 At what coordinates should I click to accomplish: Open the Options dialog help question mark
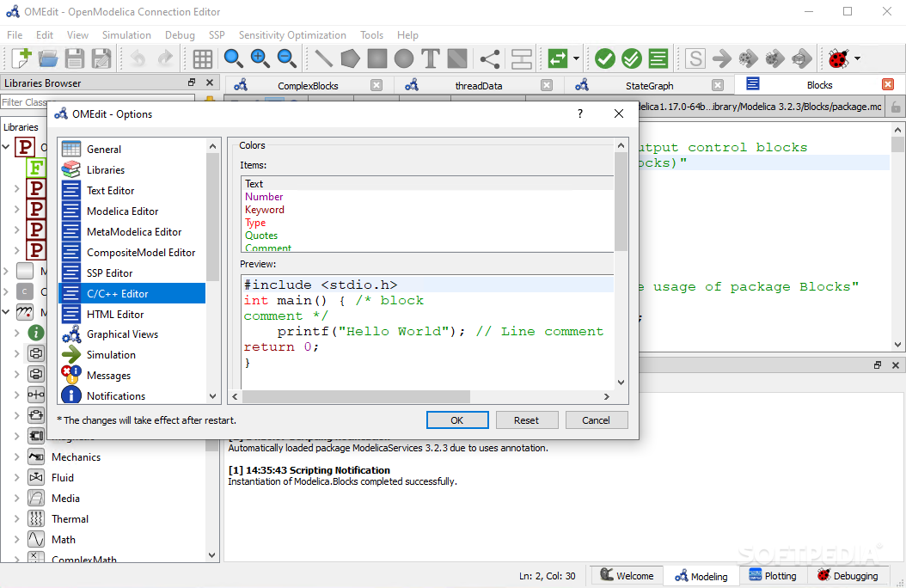[x=580, y=113]
